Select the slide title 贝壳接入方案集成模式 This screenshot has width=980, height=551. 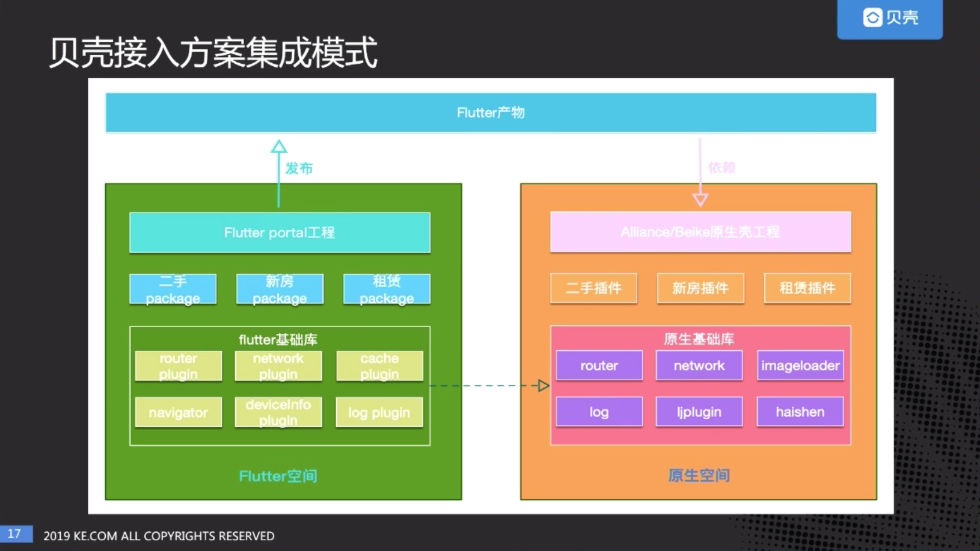pos(213,52)
